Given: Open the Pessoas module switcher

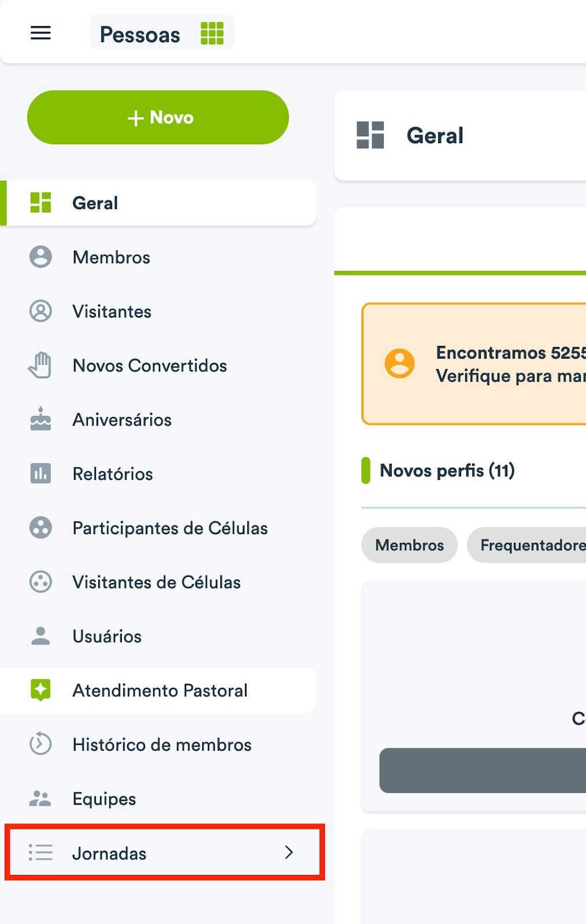Looking at the screenshot, I should pyautogui.click(x=162, y=33).
